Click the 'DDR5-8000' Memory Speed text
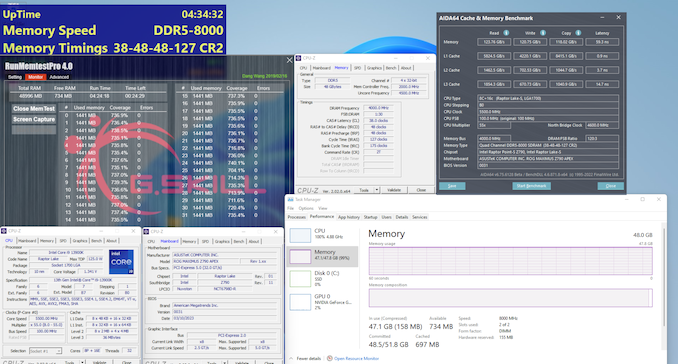 [x=188, y=31]
